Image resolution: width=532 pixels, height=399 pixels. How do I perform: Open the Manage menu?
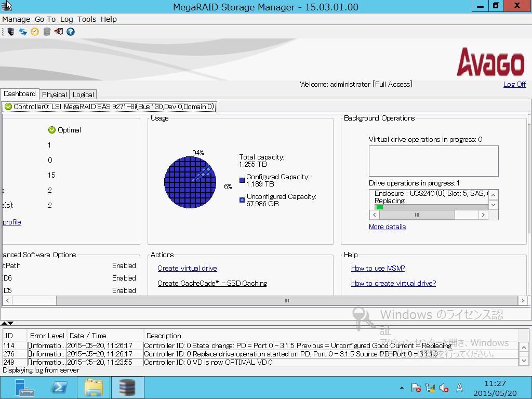[x=16, y=19]
